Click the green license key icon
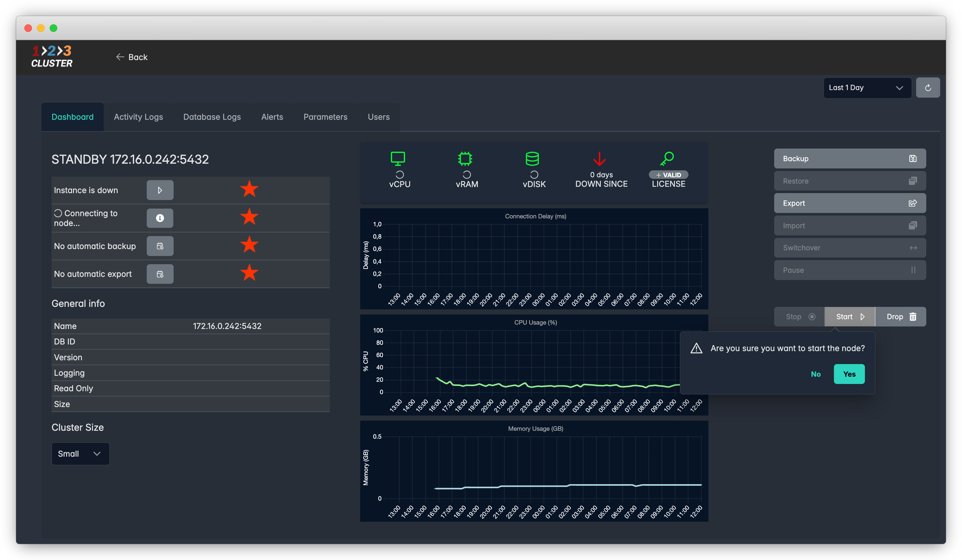Image resolution: width=962 pixels, height=560 pixels. [667, 158]
